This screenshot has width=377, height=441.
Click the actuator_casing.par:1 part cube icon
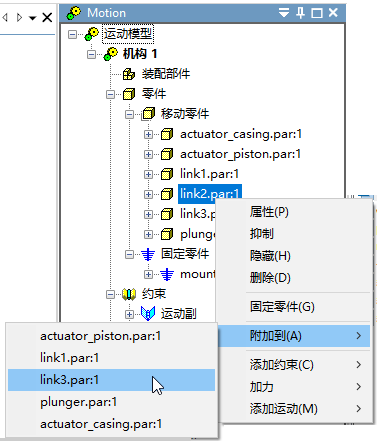(167, 134)
